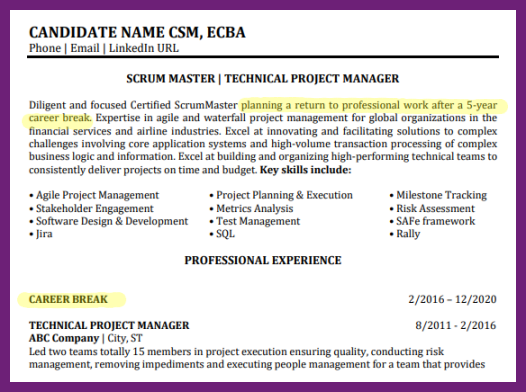Viewport: 526px width, 392px height.
Task: Click the CANDIDATE NAME CSM, ECBA heading
Action: [137, 33]
